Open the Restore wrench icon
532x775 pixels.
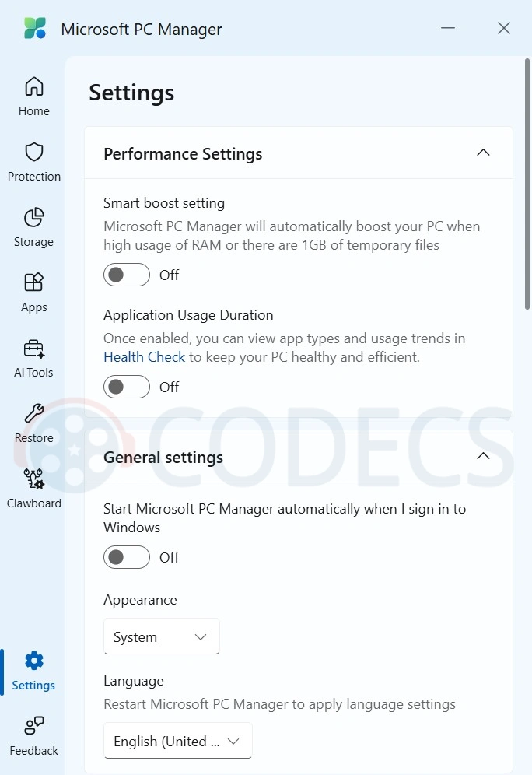[33, 413]
